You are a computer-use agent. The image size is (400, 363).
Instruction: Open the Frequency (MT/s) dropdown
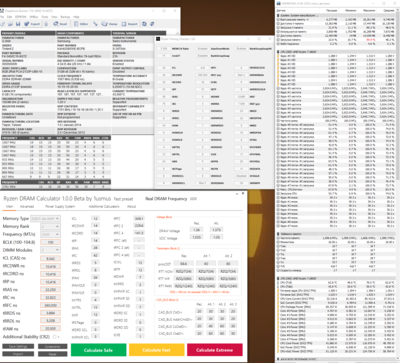[x=50, y=234]
